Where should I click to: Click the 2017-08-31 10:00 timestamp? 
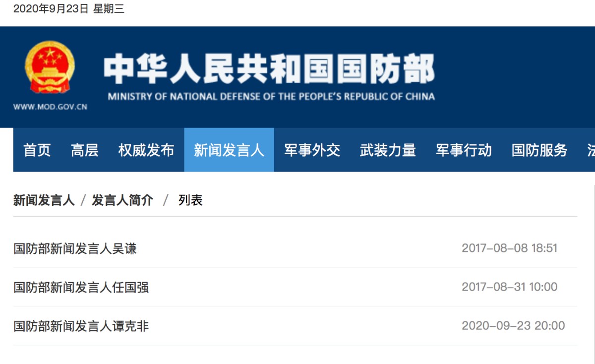[510, 287]
